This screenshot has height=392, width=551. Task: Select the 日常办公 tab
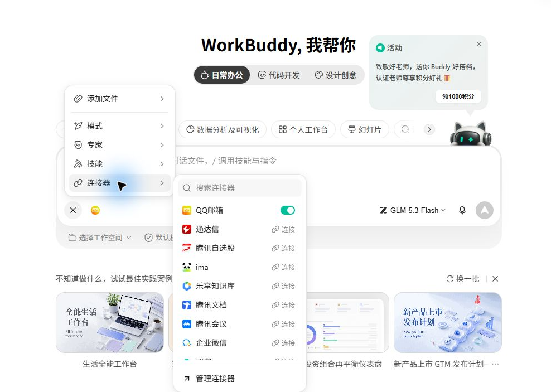point(222,75)
